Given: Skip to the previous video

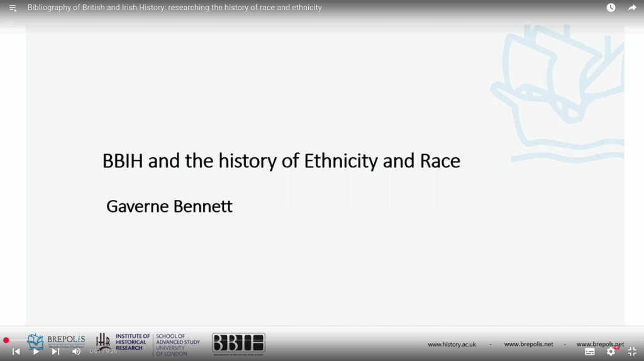Looking at the screenshot, I should [x=16, y=352].
